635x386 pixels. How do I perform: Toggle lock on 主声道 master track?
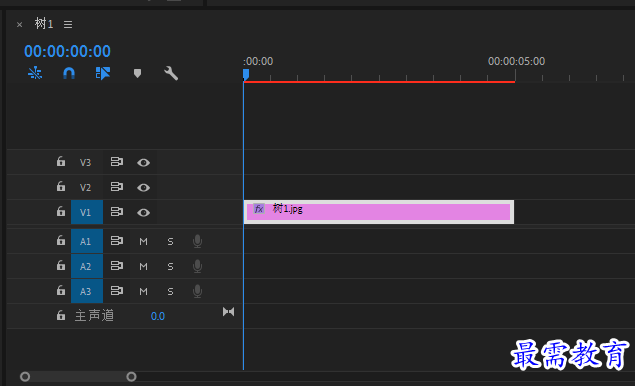[61, 316]
